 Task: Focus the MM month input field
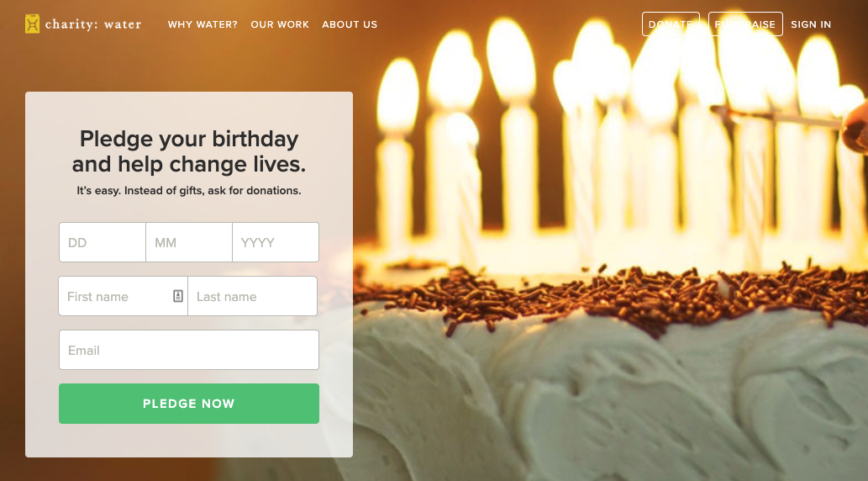pos(189,242)
